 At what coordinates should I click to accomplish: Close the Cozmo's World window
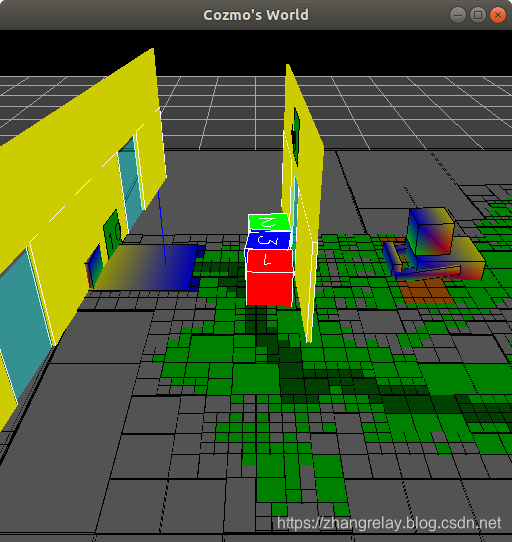click(498, 15)
